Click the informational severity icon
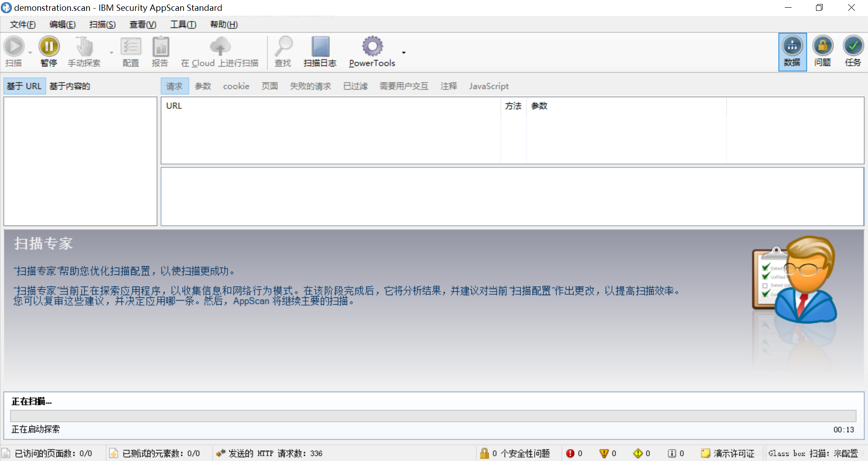The width and height of the screenshot is (868, 461). point(672,453)
